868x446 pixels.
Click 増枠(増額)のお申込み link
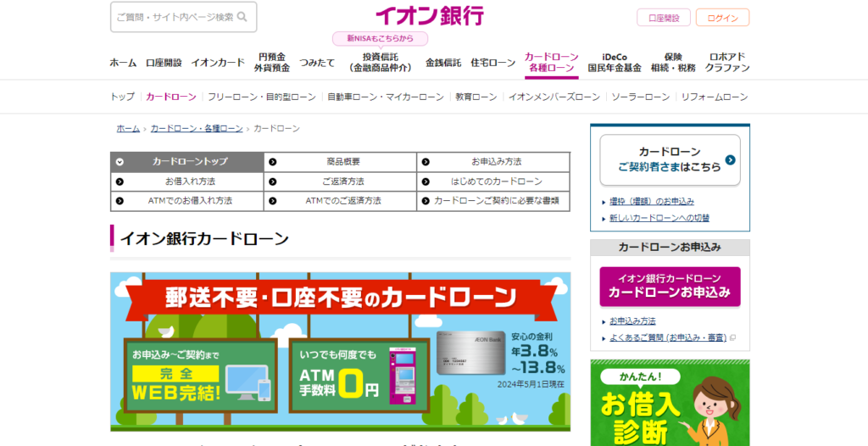pyautogui.click(x=652, y=202)
